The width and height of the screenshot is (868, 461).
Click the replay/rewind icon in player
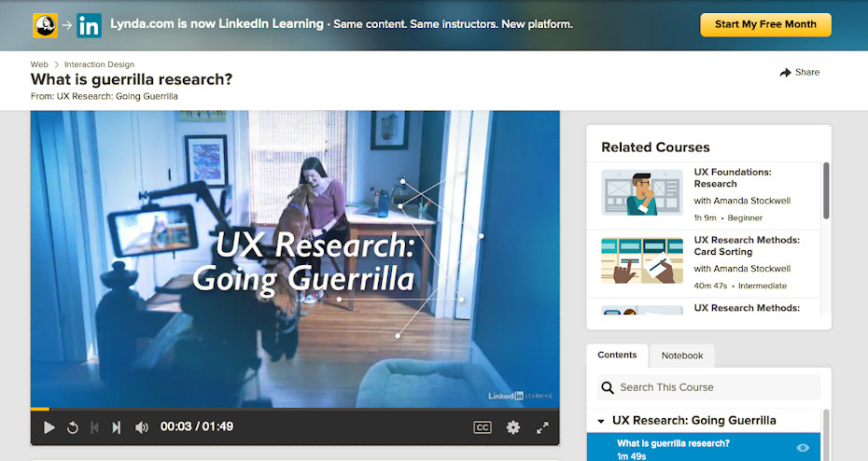[x=73, y=427]
